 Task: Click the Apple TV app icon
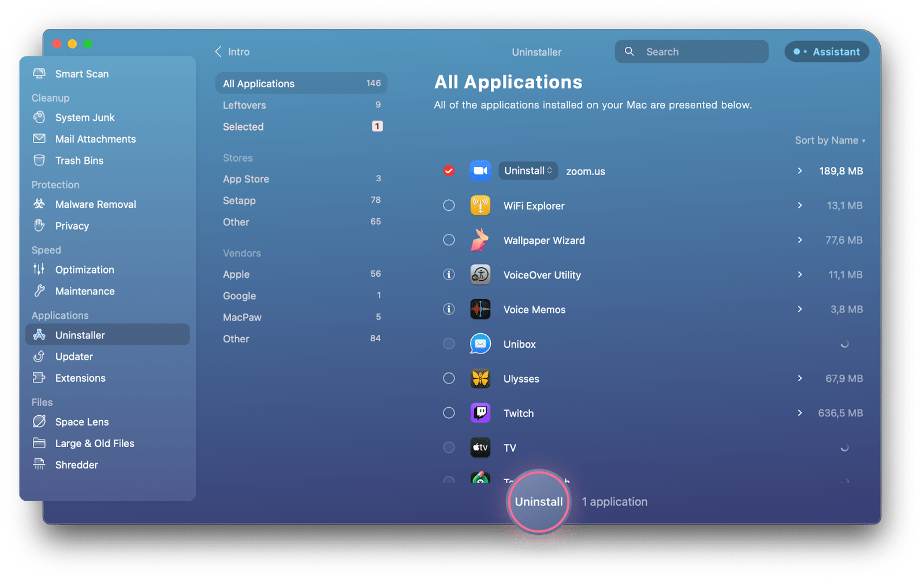click(x=480, y=448)
